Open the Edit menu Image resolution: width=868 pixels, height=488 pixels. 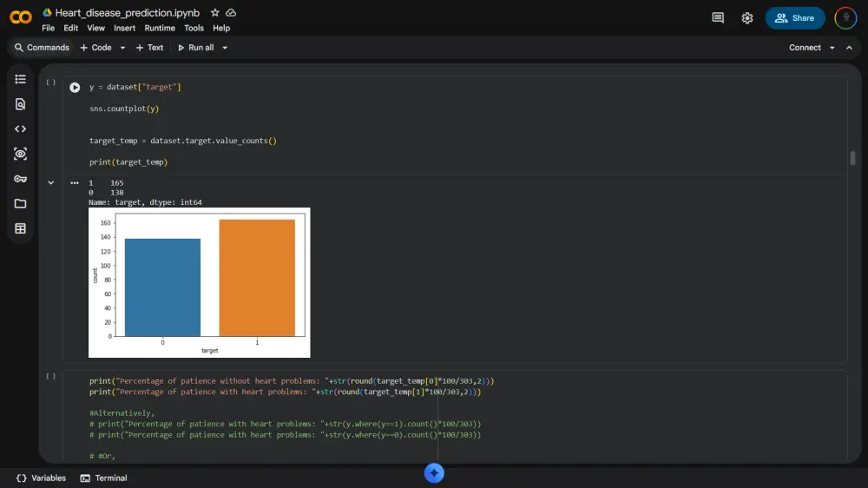[x=71, y=28]
